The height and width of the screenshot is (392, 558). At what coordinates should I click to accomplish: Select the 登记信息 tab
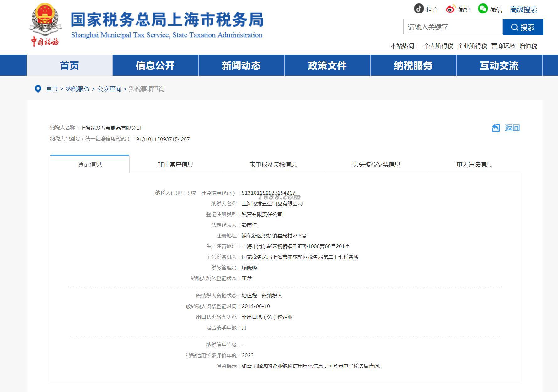[90, 164]
